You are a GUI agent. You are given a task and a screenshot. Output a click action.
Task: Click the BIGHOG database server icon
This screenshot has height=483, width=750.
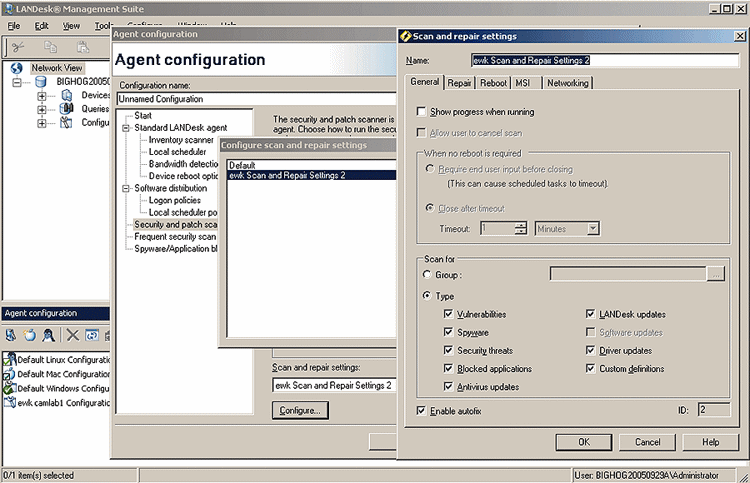[41, 82]
